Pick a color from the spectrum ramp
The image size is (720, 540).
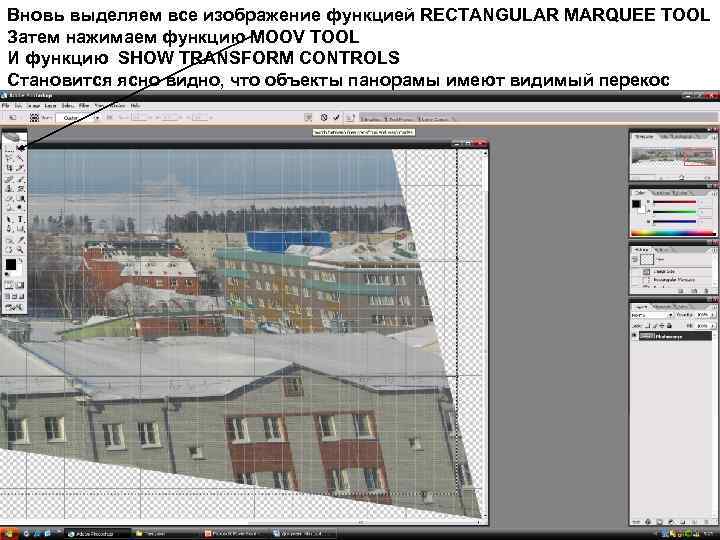tap(674, 232)
